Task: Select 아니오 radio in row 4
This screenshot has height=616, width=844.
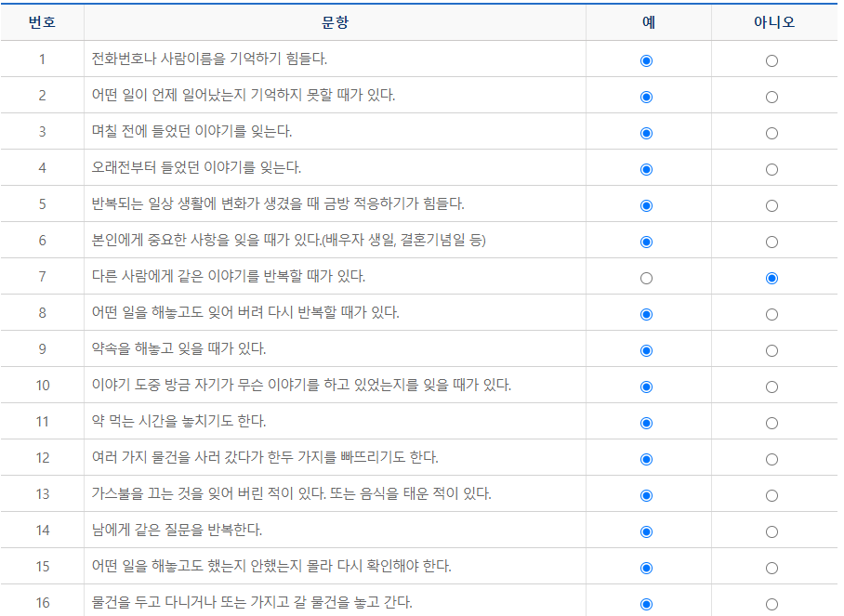Action: 771,169
